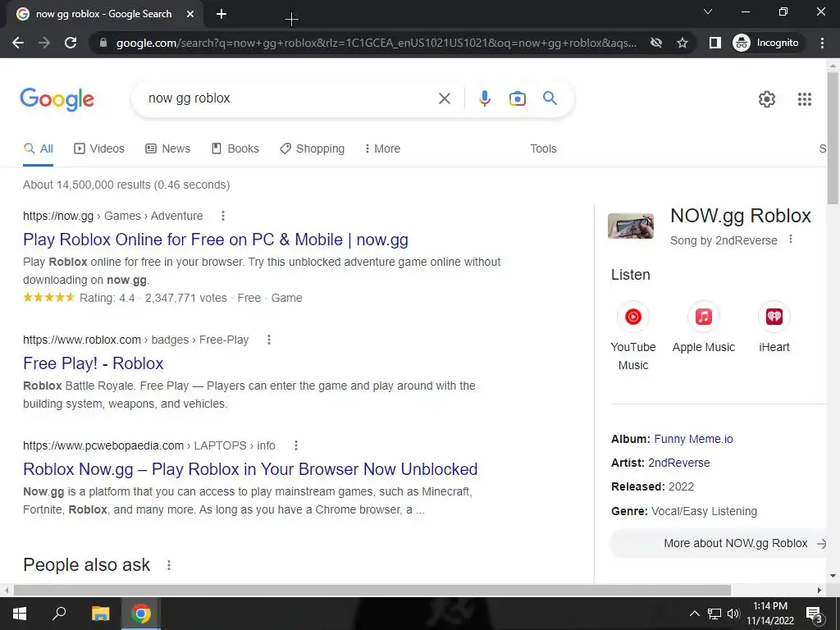Viewport: 840px width, 630px height.
Task: Clear the search box text
Action: tap(444, 98)
